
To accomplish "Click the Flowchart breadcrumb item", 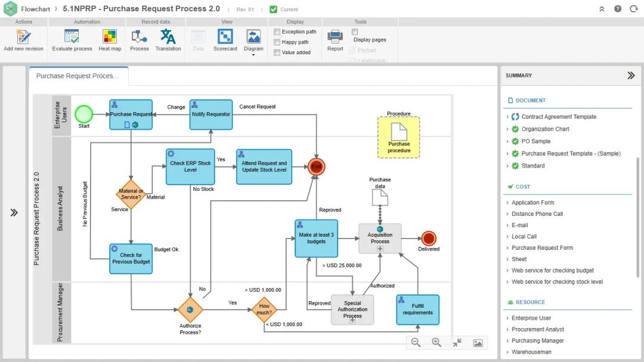I will [x=36, y=9].
